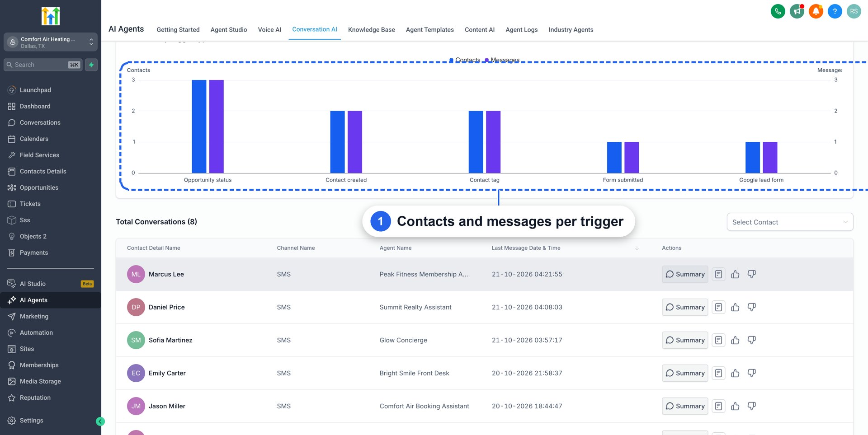This screenshot has height=435, width=868.
Task: Open transcript icon for Marcus Lee
Action: click(x=718, y=274)
